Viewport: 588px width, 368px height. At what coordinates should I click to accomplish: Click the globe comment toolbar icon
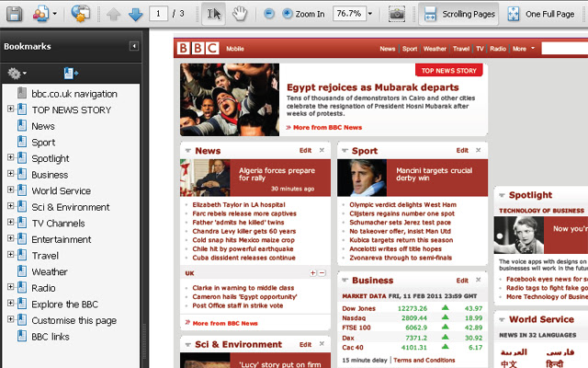click(80, 14)
